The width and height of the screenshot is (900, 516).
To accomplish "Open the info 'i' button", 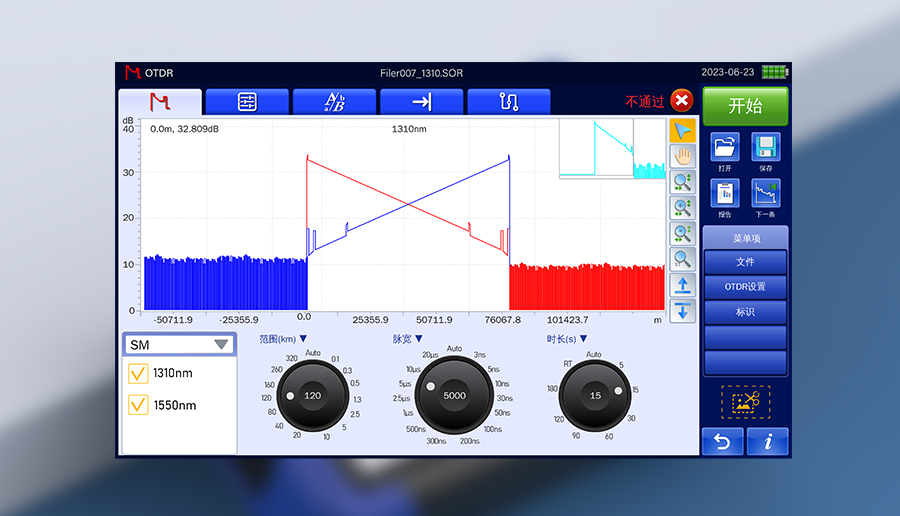I will (x=767, y=441).
